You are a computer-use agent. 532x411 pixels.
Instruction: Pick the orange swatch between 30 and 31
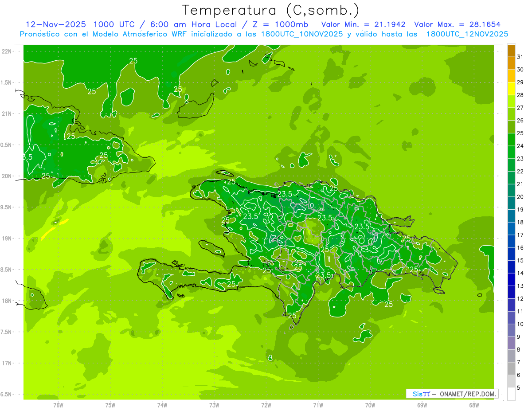point(511,63)
